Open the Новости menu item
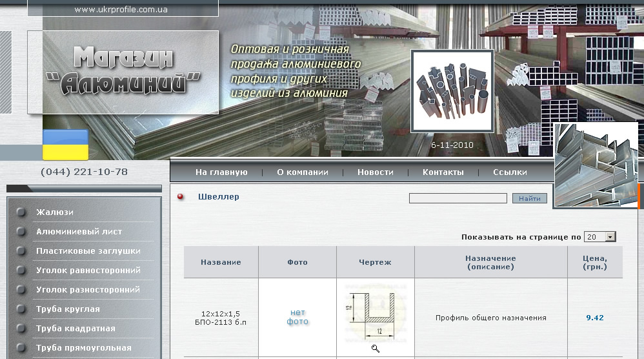The width and height of the screenshot is (644, 359). (376, 172)
